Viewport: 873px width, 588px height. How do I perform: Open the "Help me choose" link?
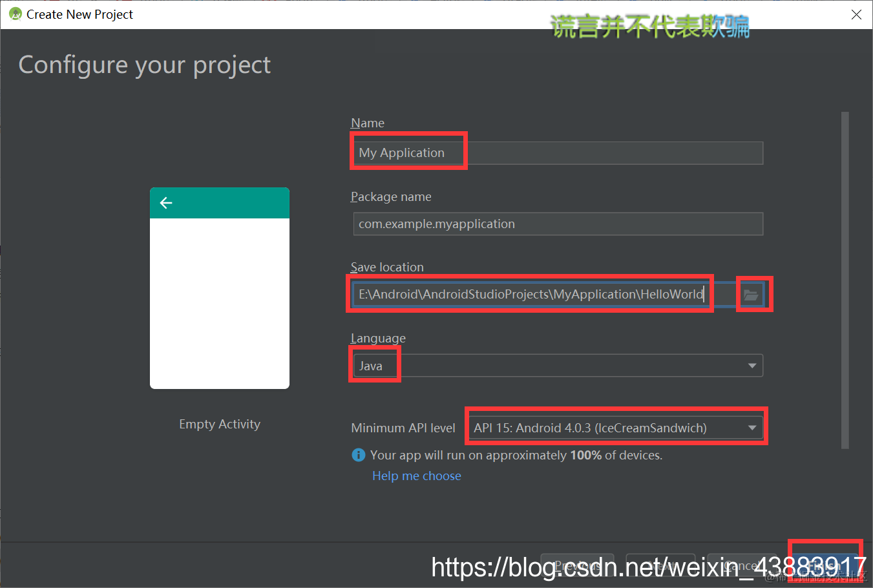(417, 476)
